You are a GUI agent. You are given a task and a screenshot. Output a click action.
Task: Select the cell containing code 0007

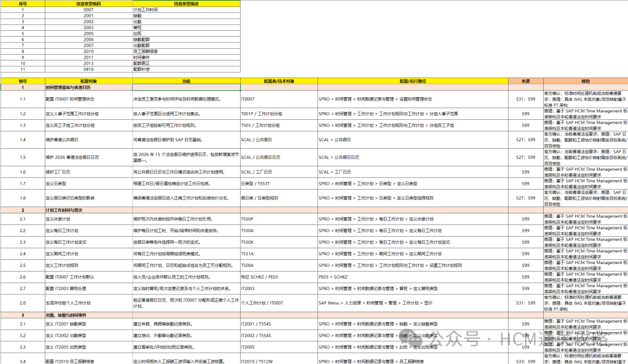coord(88,10)
